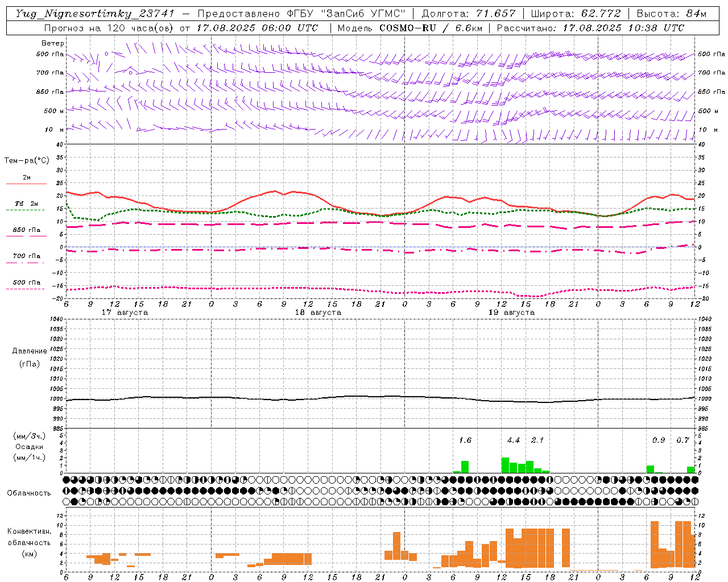Click the precipitation total "2.1"

coord(537,440)
